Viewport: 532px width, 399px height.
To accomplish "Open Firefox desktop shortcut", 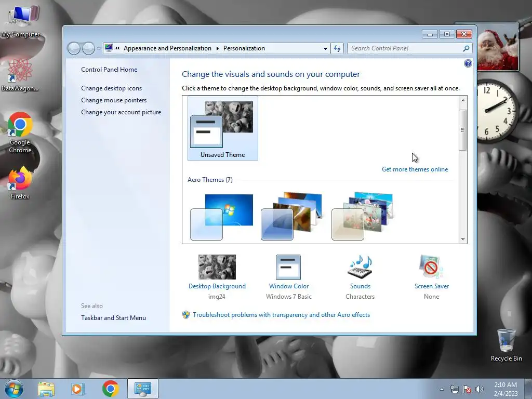I will pyautogui.click(x=20, y=182).
